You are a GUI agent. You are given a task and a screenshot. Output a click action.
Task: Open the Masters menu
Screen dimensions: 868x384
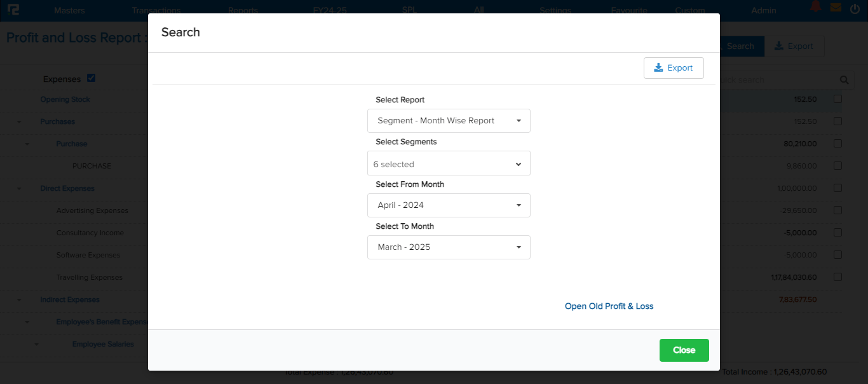(x=69, y=10)
